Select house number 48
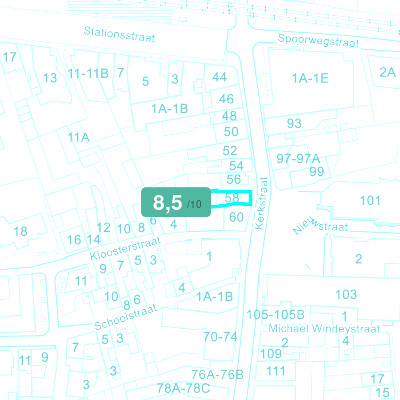 click(229, 116)
